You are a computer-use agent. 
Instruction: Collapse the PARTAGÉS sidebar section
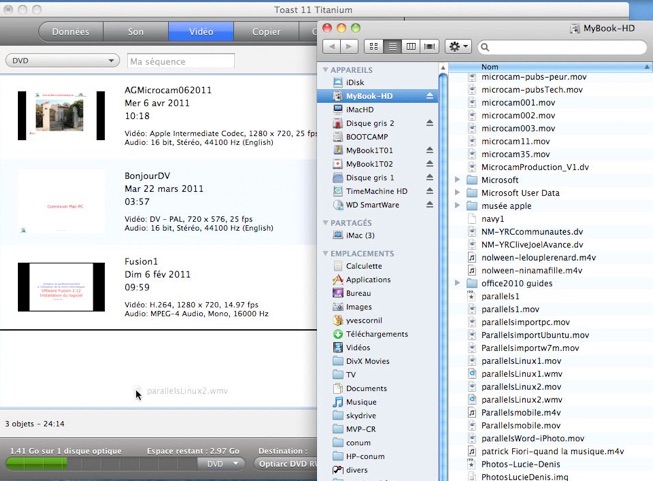pyautogui.click(x=325, y=223)
